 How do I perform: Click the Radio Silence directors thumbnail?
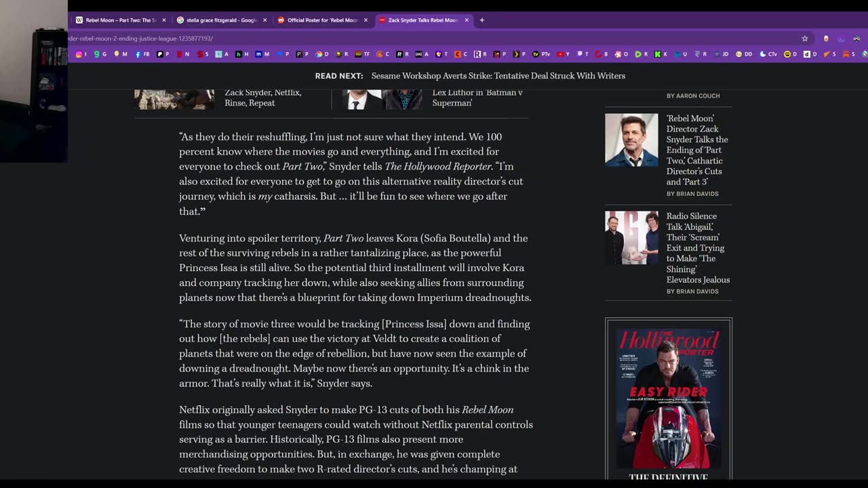631,237
